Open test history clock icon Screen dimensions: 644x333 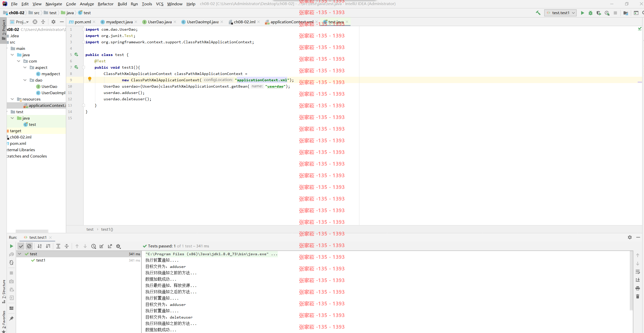click(x=94, y=246)
